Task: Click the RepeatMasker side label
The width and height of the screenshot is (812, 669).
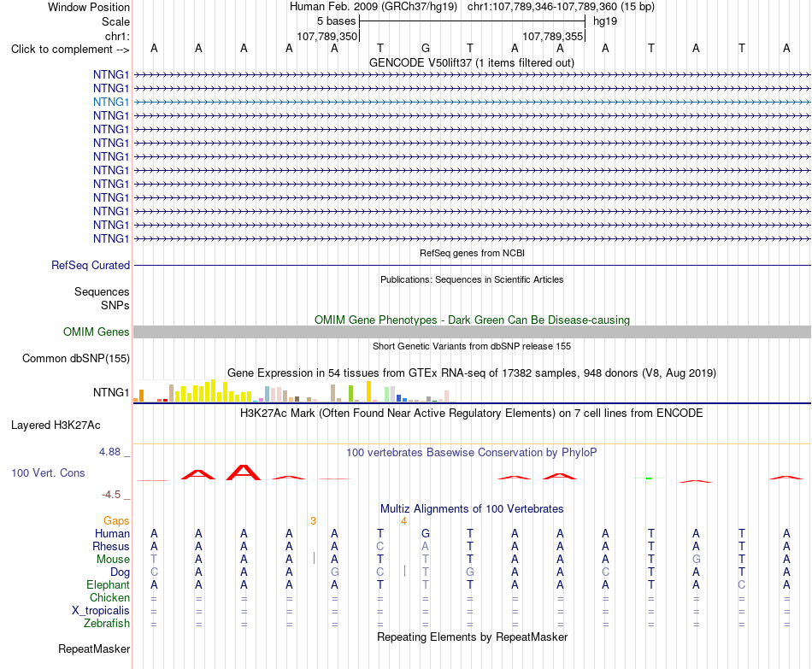Action: click(94, 648)
